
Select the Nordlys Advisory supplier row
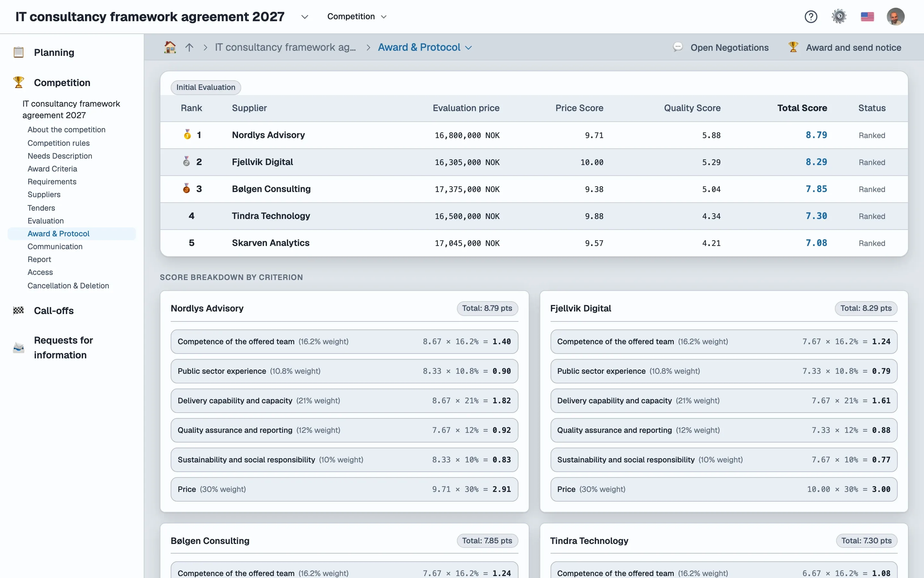[x=534, y=135]
